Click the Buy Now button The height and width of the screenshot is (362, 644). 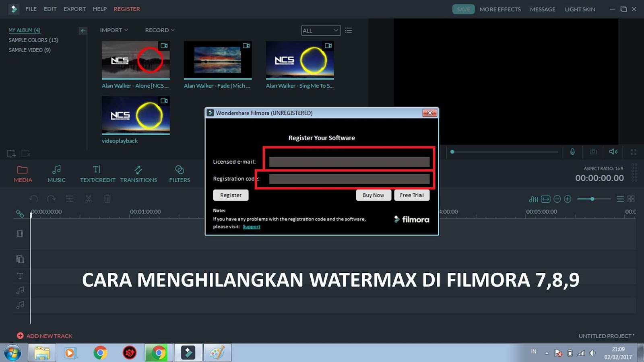point(373,195)
